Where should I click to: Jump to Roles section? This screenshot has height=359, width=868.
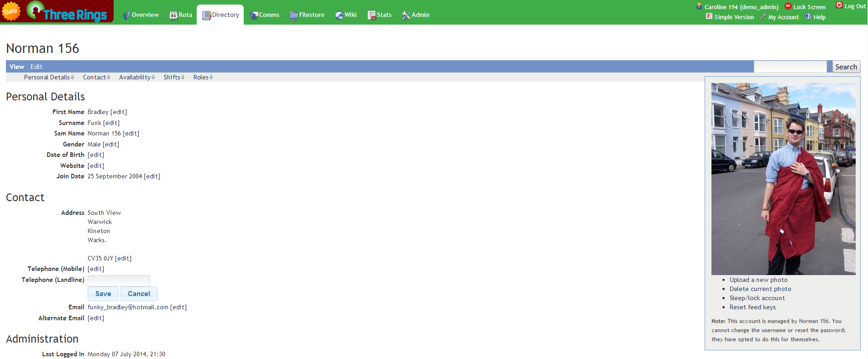click(x=203, y=77)
